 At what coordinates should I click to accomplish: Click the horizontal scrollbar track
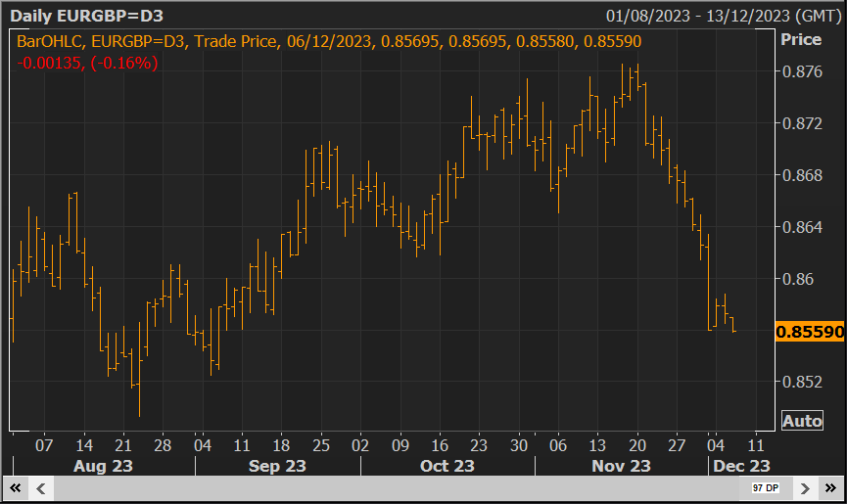397,488
